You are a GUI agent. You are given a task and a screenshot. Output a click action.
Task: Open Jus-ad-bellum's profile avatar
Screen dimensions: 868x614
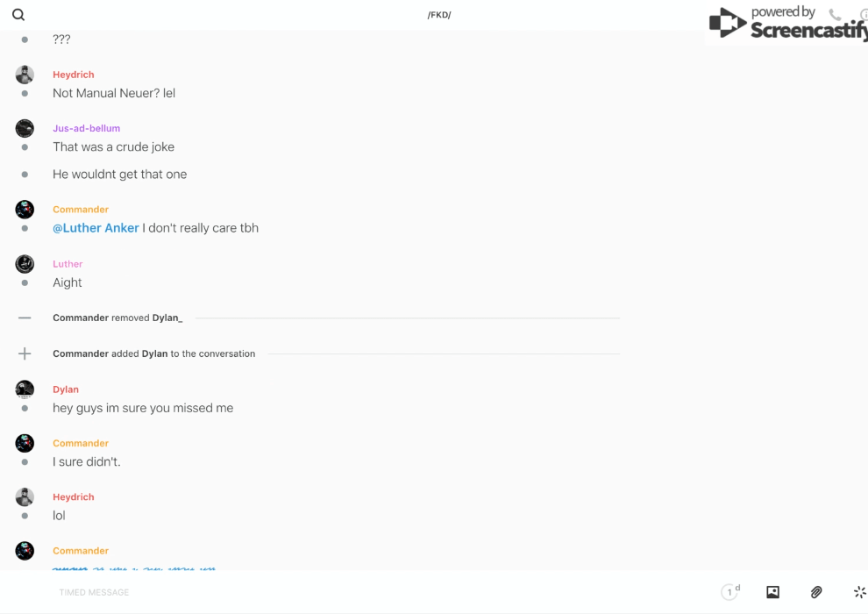[x=25, y=128]
